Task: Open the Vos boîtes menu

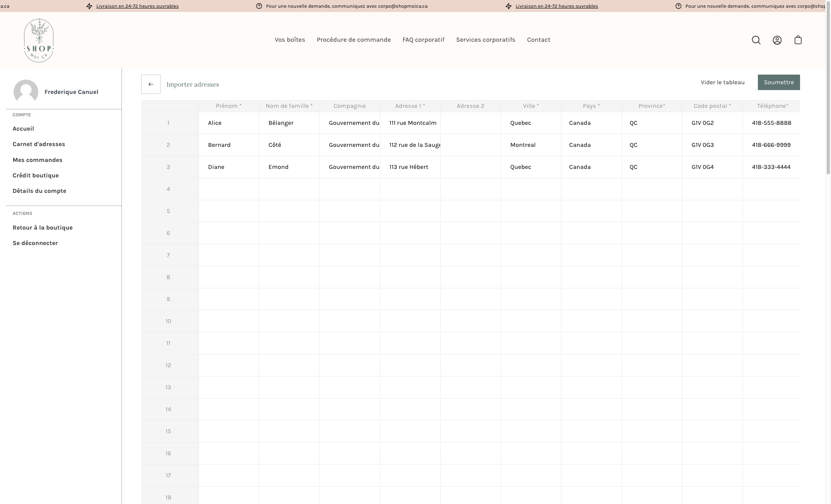Action: click(x=290, y=40)
